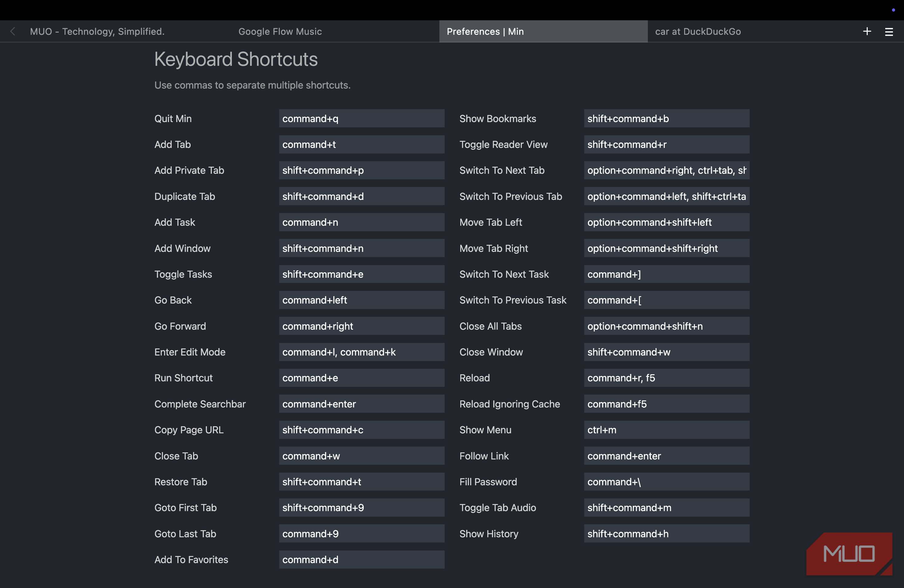Click the 'Quit Min' label
The image size is (904, 588).
[173, 118]
